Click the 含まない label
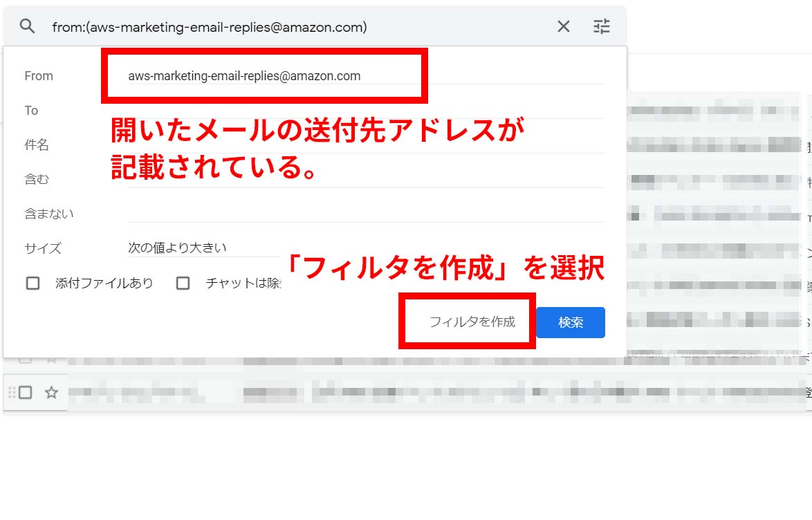Screen dimensions: 812x520 pyautogui.click(x=49, y=214)
